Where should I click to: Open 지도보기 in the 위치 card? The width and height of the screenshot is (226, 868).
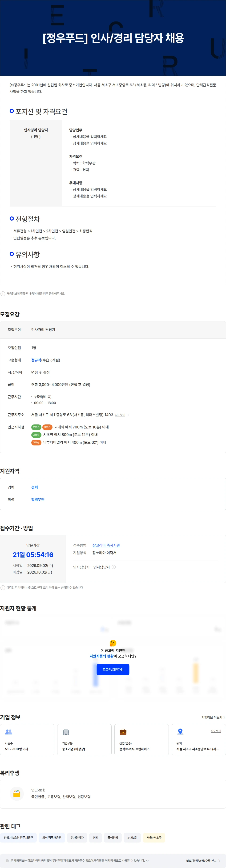point(216,731)
